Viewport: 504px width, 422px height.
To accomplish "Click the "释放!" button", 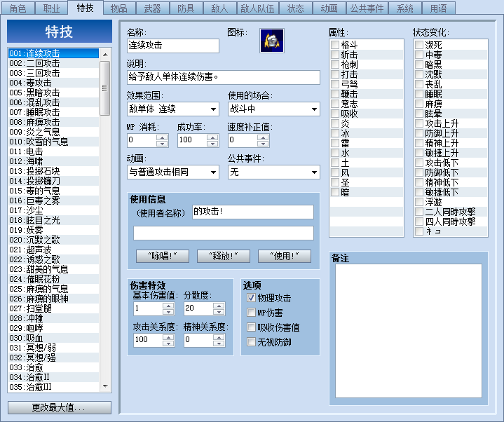I will click(x=224, y=256).
